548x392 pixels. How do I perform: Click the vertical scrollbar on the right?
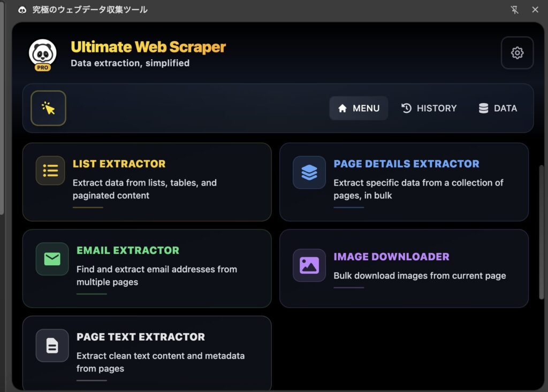(541, 230)
